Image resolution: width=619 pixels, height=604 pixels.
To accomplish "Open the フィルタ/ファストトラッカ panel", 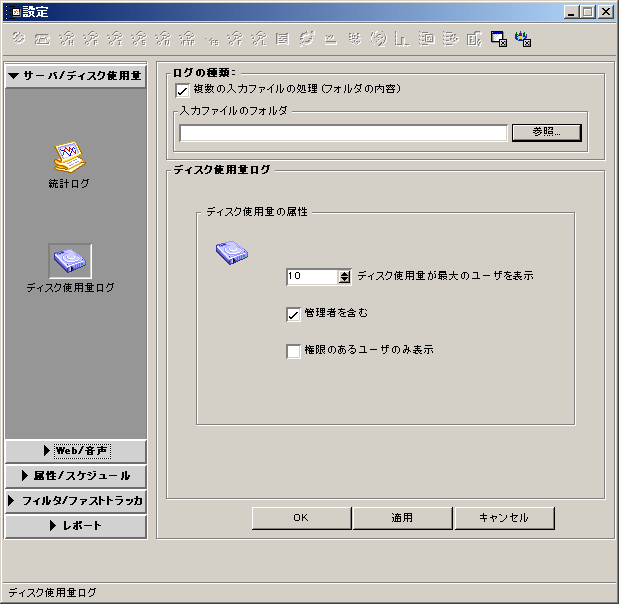I will (76, 501).
